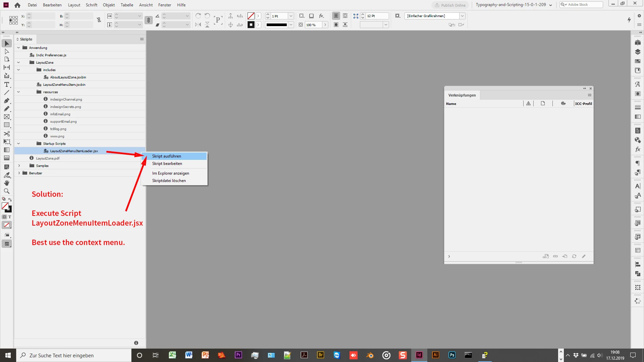The image size is (644, 362).
Task: Open the Fenster menu
Action: [164, 5]
